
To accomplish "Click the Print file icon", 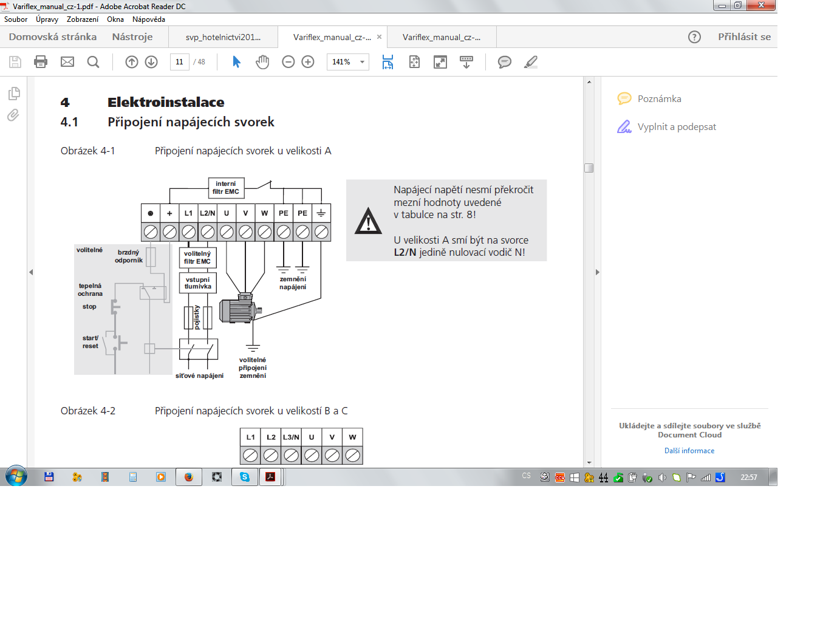I will [x=41, y=62].
